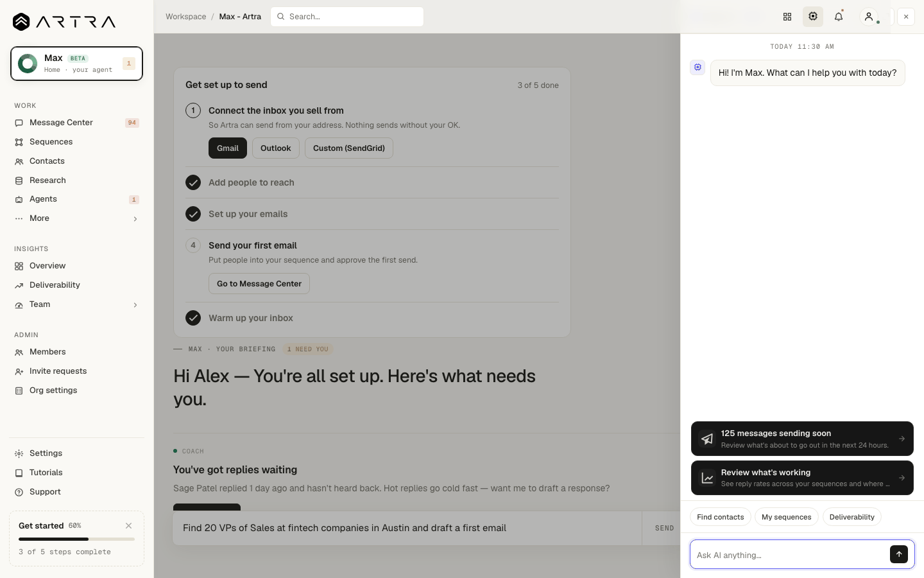Click Go to Message Center button
The height and width of the screenshot is (578, 924).
coord(259,284)
